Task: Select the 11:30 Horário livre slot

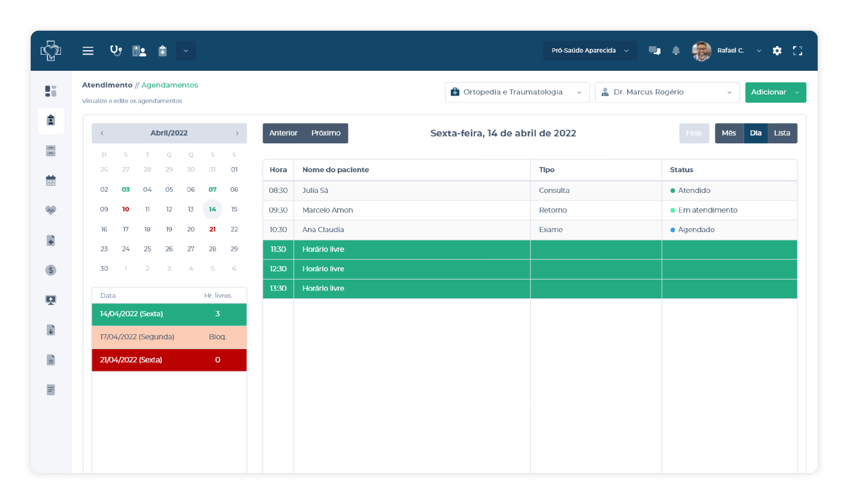Action: [x=411, y=249]
